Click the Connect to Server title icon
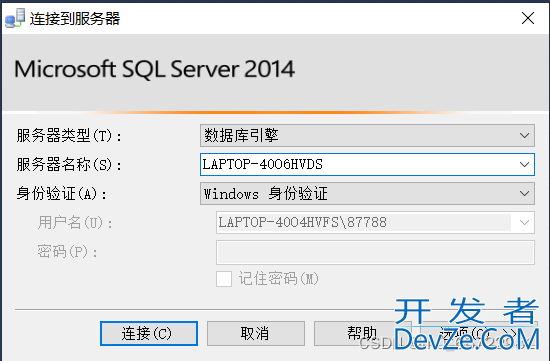The width and height of the screenshot is (550, 361). coord(15,18)
